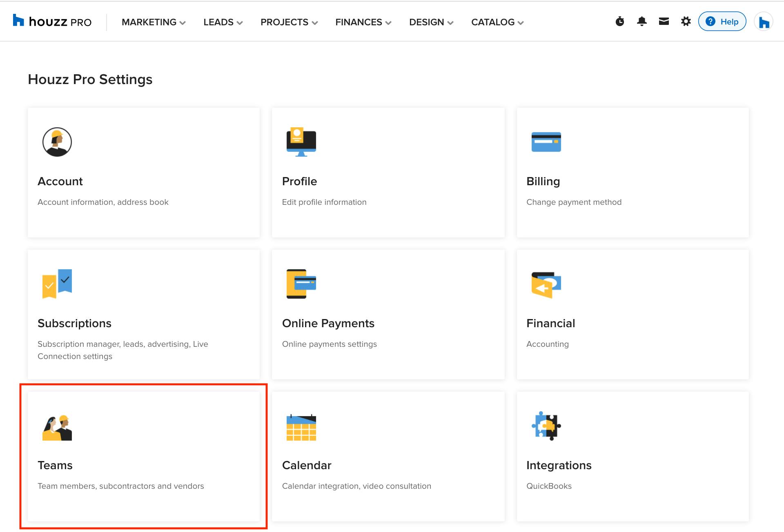Open the notifications bell
This screenshot has height=532, width=784.
point(642,21)
